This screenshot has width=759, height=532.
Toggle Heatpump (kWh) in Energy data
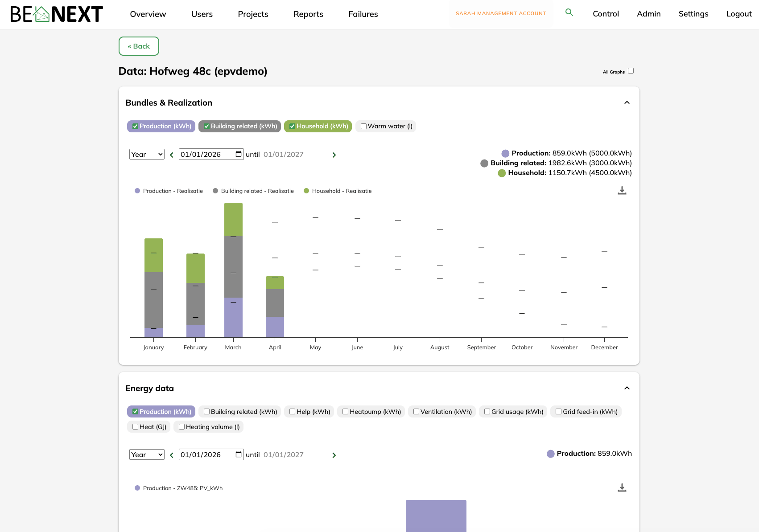point(345,412)
